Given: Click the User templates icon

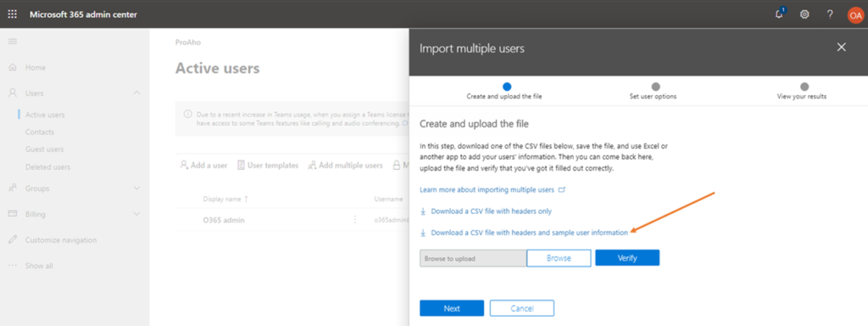Looking at the screenshot, I should point(241,166).
